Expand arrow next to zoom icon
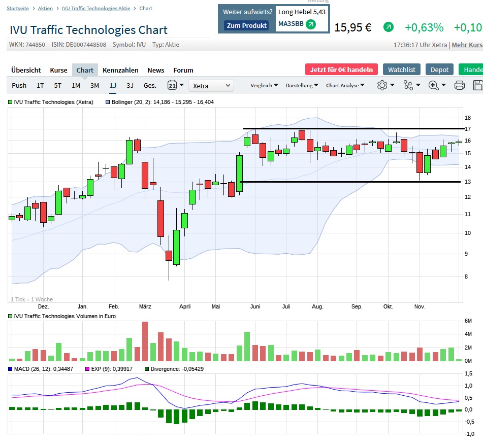 [x=443, y=85]
